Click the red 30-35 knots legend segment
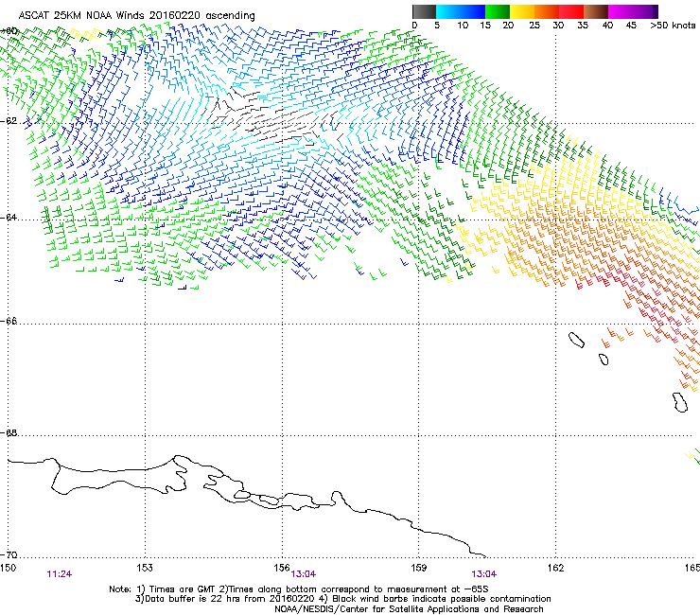The width and height of the screenshot is (700, 615). point(571,11)
